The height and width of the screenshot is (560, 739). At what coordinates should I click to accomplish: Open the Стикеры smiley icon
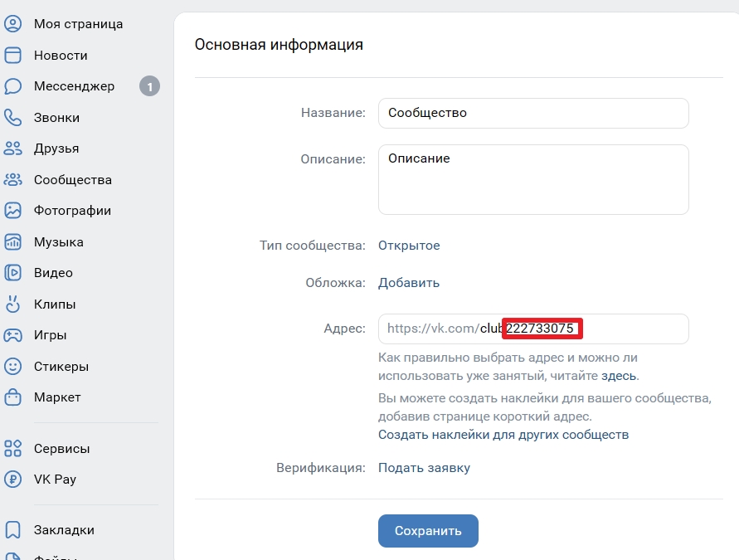point(12,366)
